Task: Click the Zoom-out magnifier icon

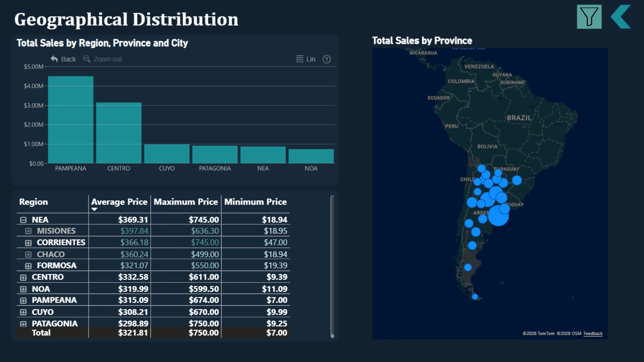Action: 87,59
